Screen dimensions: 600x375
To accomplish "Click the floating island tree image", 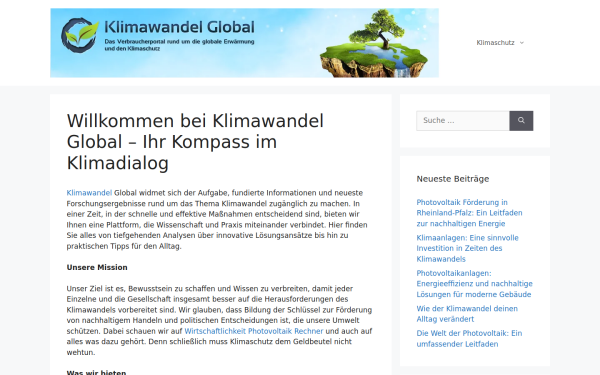I will pyautogui.click(x=374, y=44).
